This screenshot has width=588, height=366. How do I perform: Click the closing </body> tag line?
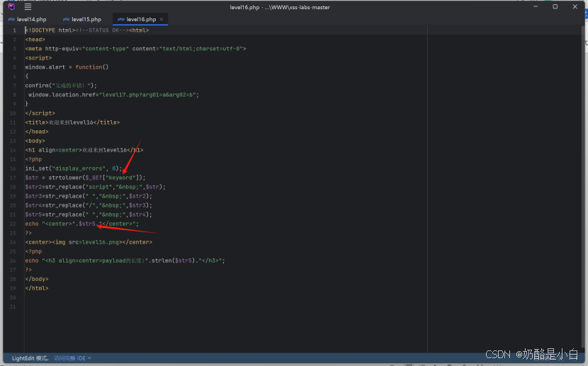coord(37,279)
